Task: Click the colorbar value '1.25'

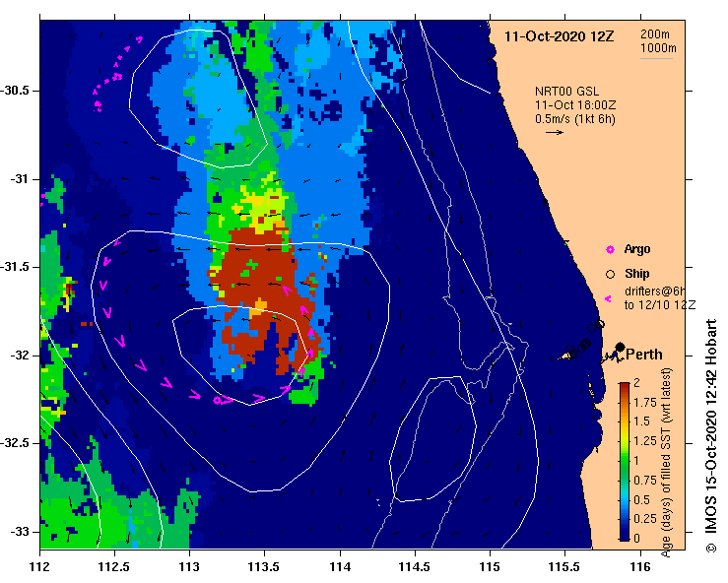Action: (645, 441)
